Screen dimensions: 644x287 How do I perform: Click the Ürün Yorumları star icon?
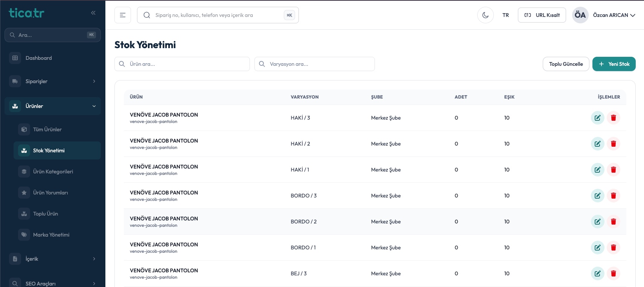pos(24,193)
